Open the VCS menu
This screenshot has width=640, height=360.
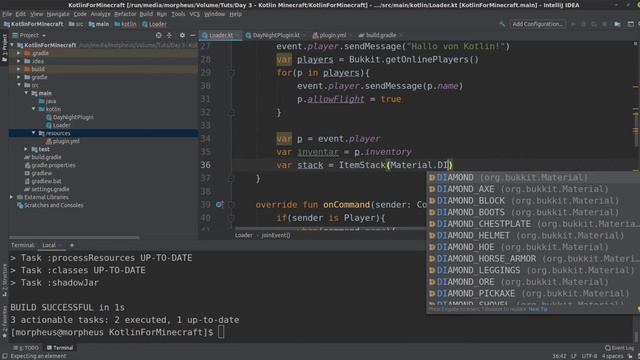click(194, 14)
